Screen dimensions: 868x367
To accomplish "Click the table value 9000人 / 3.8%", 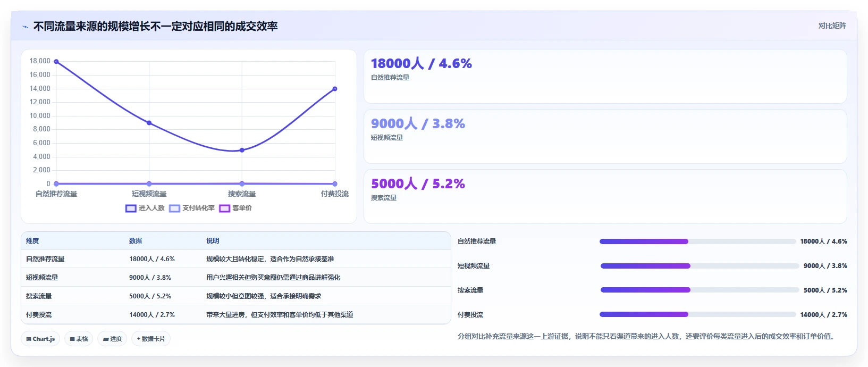I will 150,278.
